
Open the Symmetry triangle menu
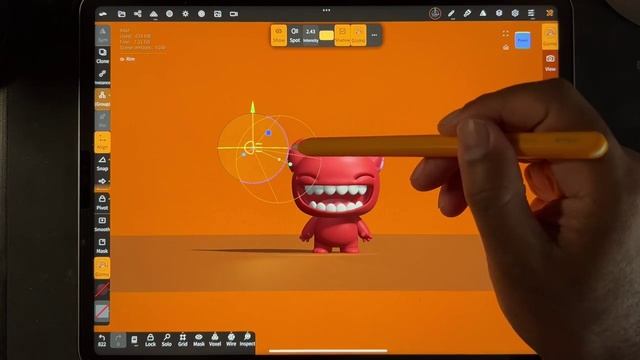point(483,13)
